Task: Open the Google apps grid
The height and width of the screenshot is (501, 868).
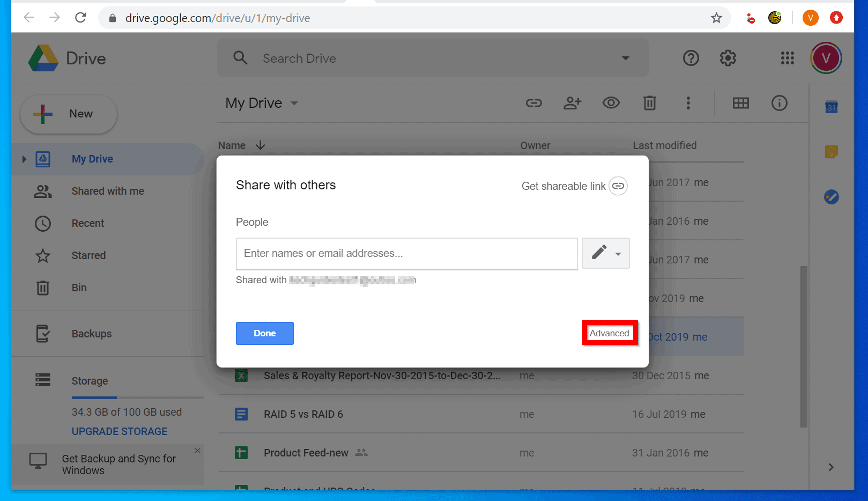Action: coord(787,58)
